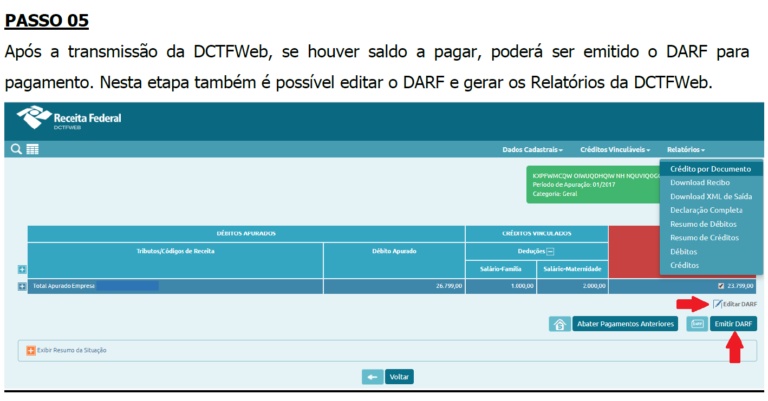Open the Dados Cadastrais dropdown
Viewport: 768px width, 401px height.
click(x=532, y=149)
